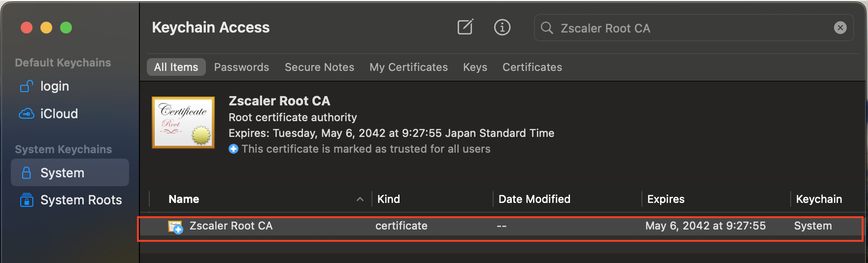Select the Certificates tab
The width and height of the screenshot is (868, 263).
pos(532,67)
